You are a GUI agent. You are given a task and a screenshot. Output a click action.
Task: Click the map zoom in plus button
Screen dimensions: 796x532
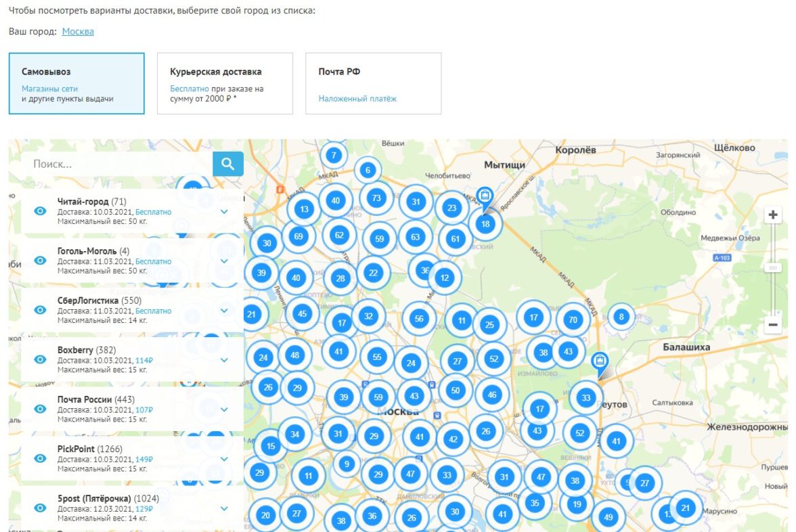(x=773, y=215)
